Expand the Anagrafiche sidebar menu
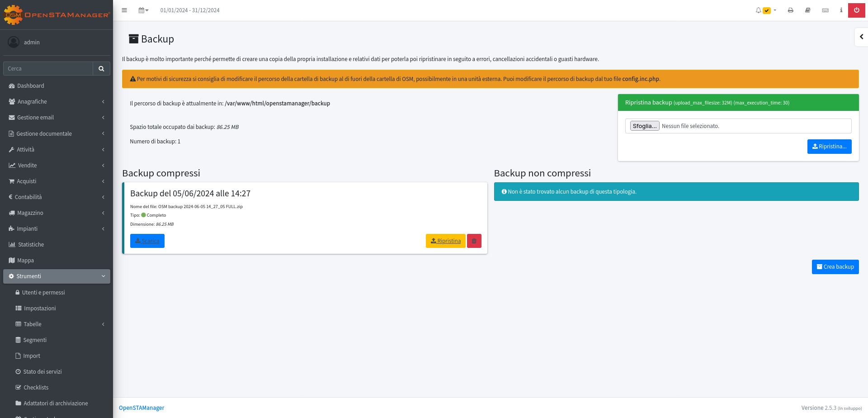Image resolution: width=868 pixels, height=418 pixels. click(x=56, y=102)
